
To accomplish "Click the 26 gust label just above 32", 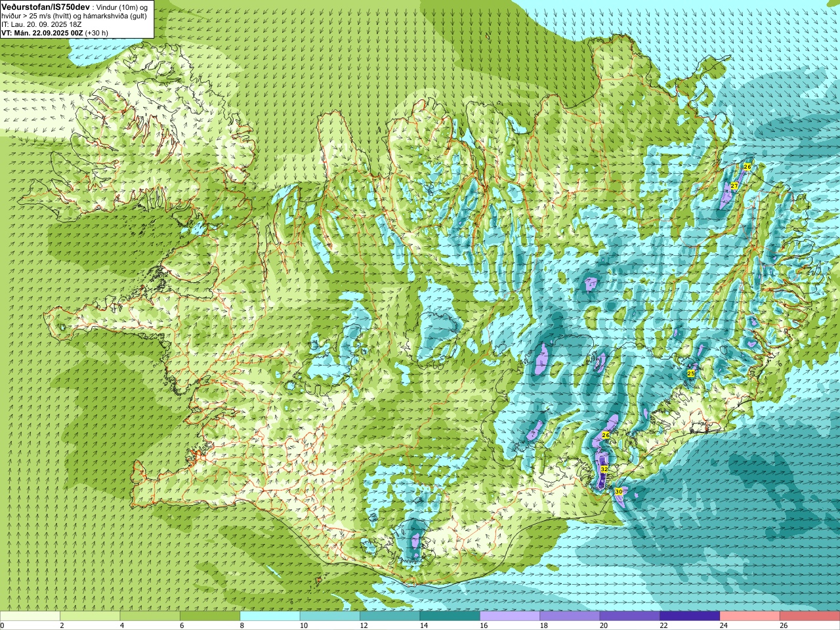I will point(606,435).
